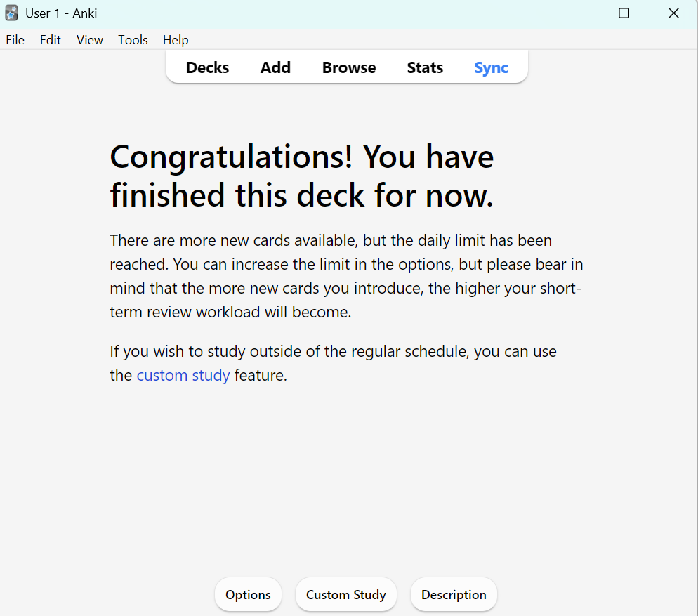
Task: Open the View menu
Action: click(89, 40)
